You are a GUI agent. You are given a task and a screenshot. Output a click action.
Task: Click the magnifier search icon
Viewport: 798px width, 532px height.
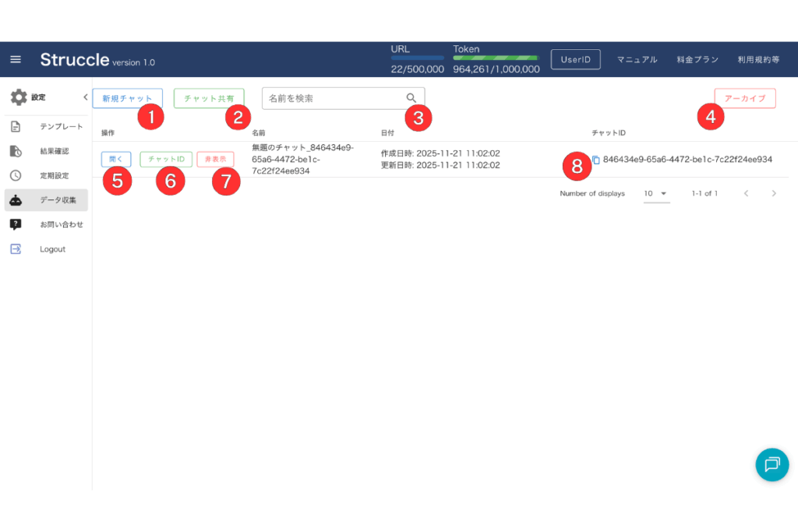(x=411, y=98)
